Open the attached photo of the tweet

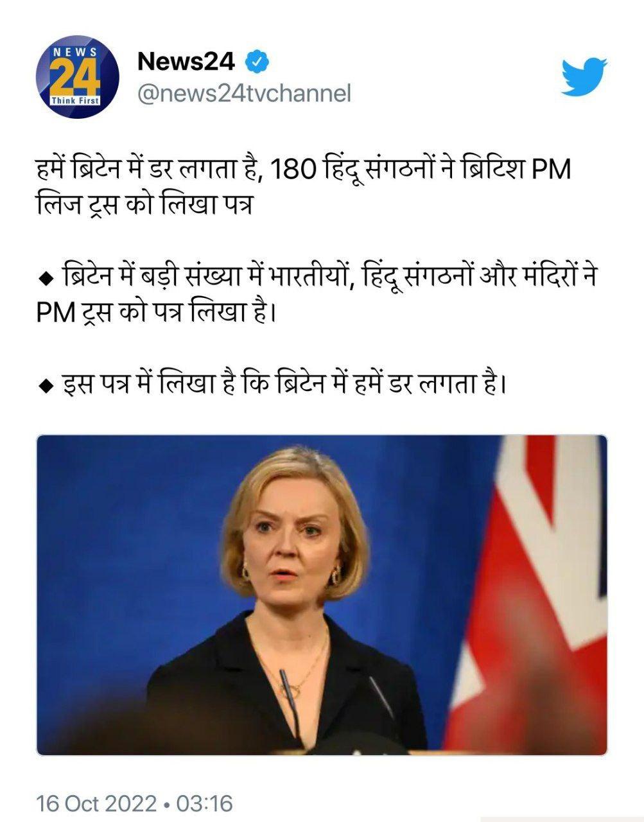[x=322, y=595]
